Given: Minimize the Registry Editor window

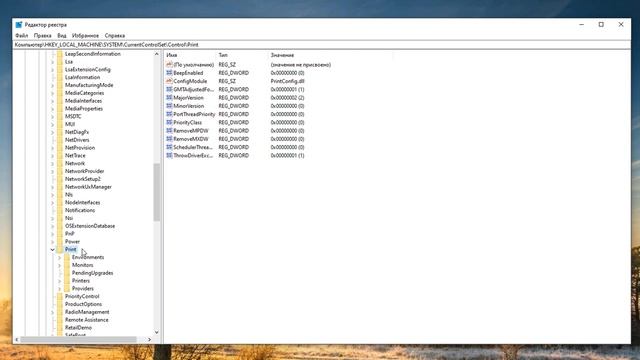Looking at the screenshot, I should pyautogui.click(x=582, y=24).
